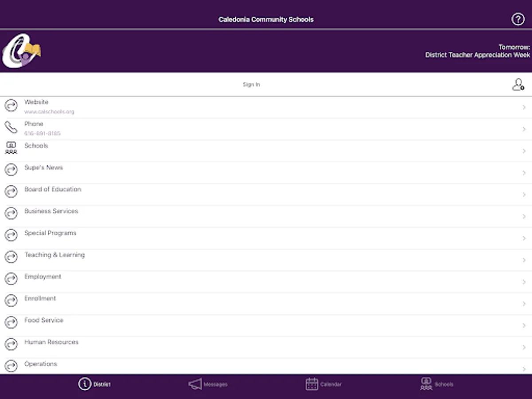The height and width of the screenshot is (399, 532).
Task: Tap the Tomorrow label in header
Action: 514,47
